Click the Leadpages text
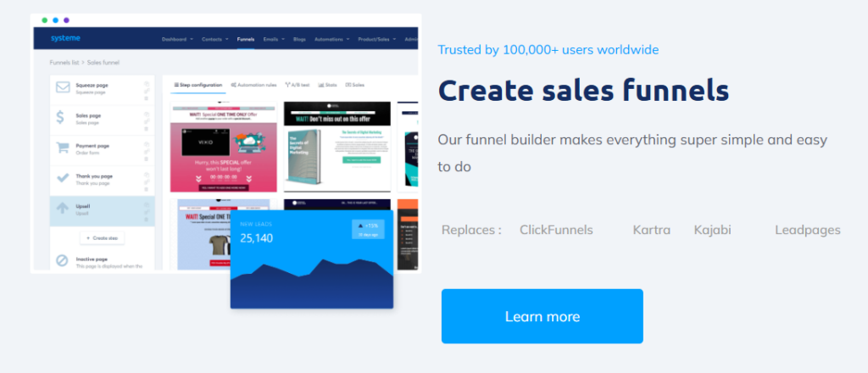This screenshot has height=373, width=868. pos(808,230)
